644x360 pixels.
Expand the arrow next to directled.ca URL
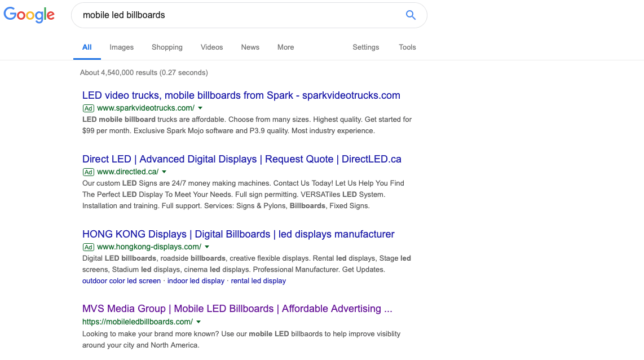tap(164, 172)
